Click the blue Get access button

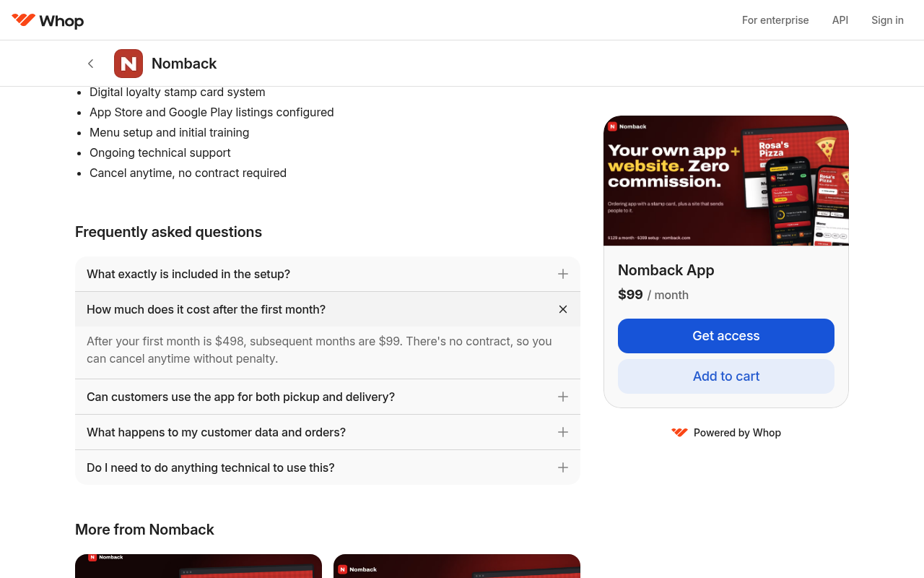[726, 336]
